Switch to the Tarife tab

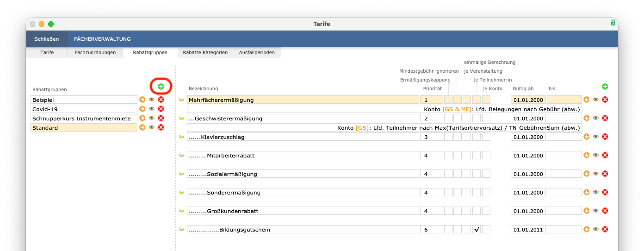pos(47,52)
